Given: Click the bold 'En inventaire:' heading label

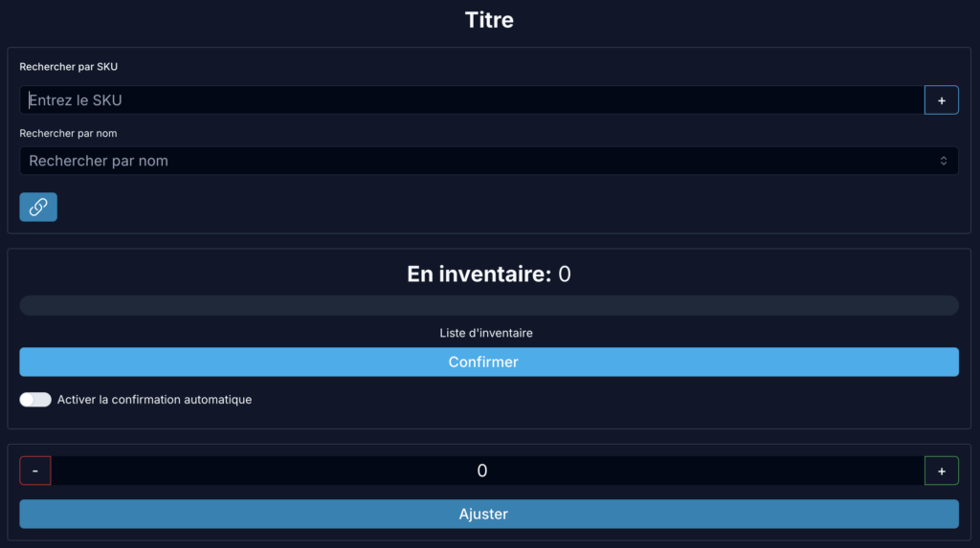Looking at the screenshot, I should (479, 274).
